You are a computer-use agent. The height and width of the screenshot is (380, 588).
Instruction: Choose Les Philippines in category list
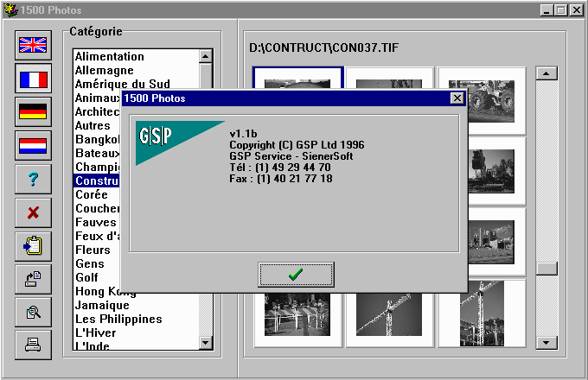118,319
